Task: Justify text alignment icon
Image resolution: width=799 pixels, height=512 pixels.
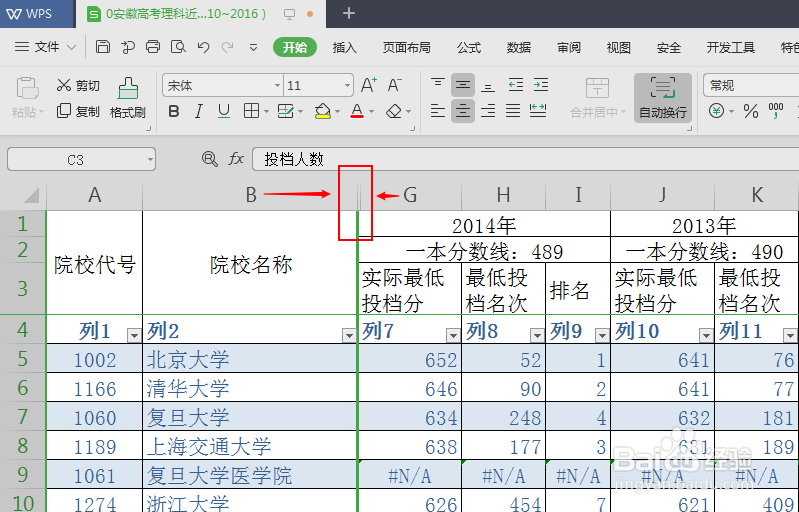Action: [x=513, y=111]
